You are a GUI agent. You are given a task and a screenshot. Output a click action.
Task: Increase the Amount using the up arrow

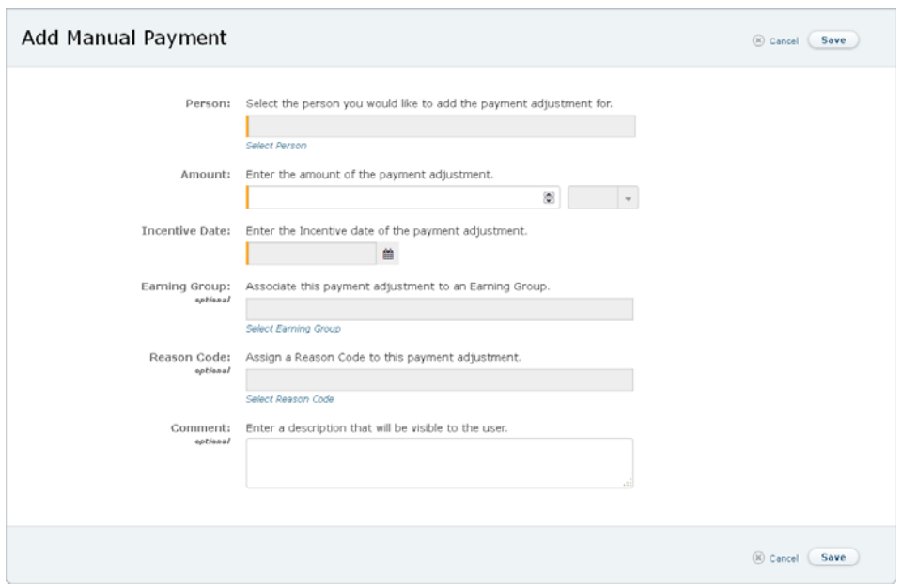[x=549, y=194]
